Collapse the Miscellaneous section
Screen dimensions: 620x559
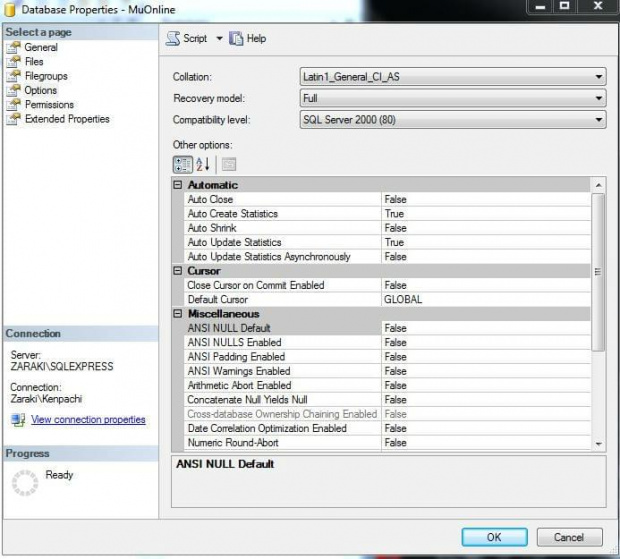click(x=178, y=314)
